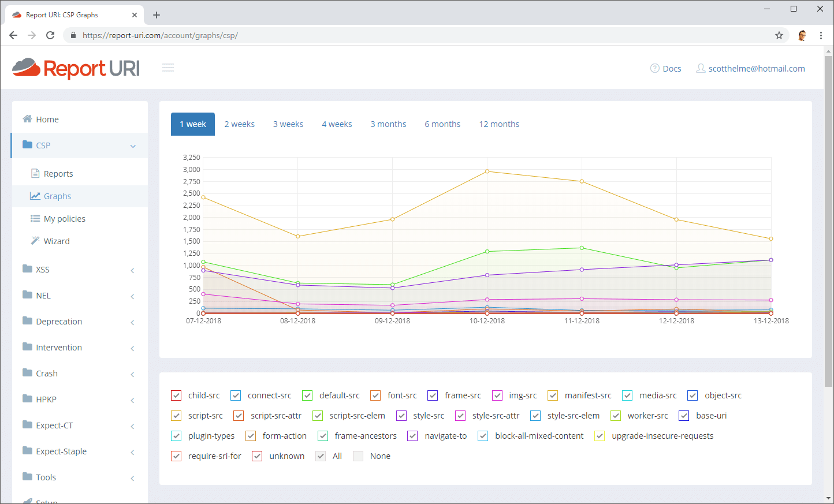Check the None checkbox
834x504 pixels.
[x=358, y=456]
